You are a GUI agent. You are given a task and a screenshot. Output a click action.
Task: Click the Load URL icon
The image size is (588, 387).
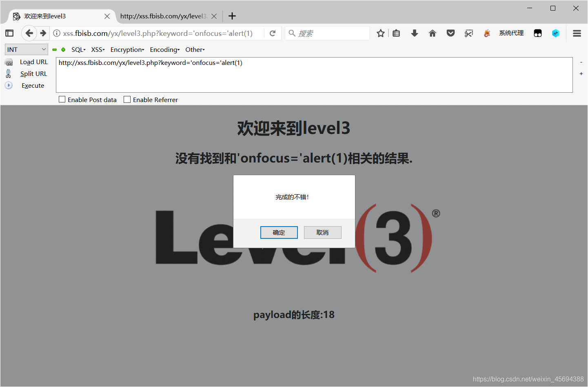(x=9, y=62)
